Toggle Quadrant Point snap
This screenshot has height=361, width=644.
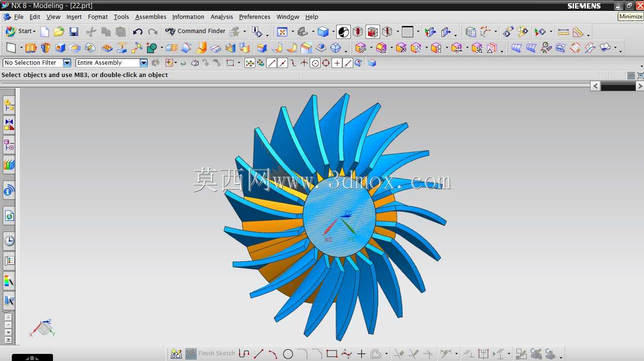click(326, 63)
